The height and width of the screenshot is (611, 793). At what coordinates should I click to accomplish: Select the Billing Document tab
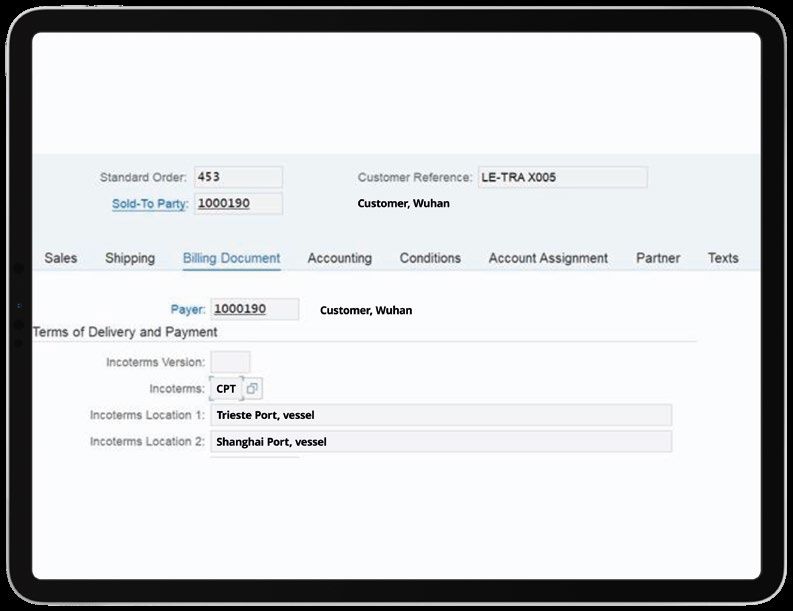click(x=231, y=258)
